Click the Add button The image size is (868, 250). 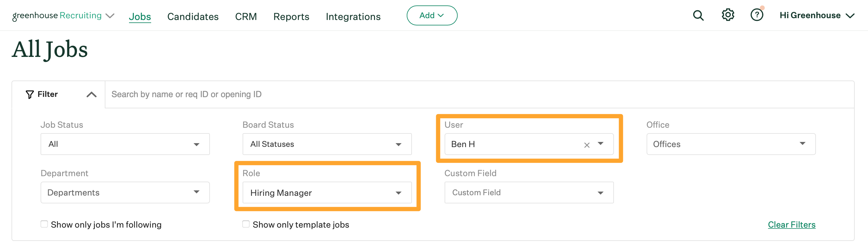coord(432,15)
